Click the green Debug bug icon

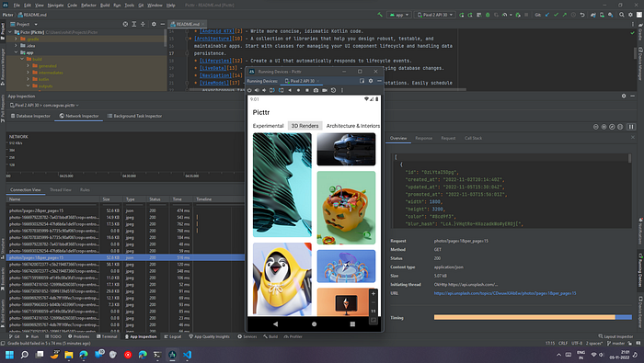(x=488, y=15)
